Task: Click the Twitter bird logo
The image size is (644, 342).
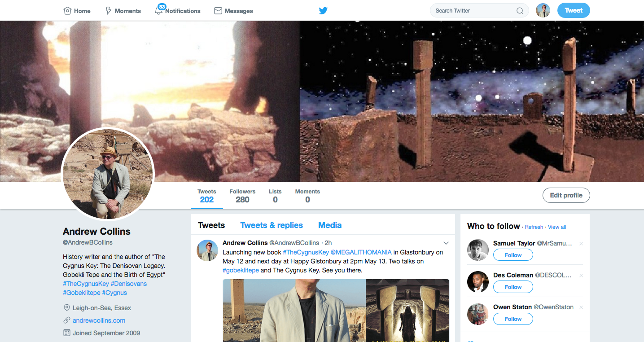Action: (x=323, y=11)
